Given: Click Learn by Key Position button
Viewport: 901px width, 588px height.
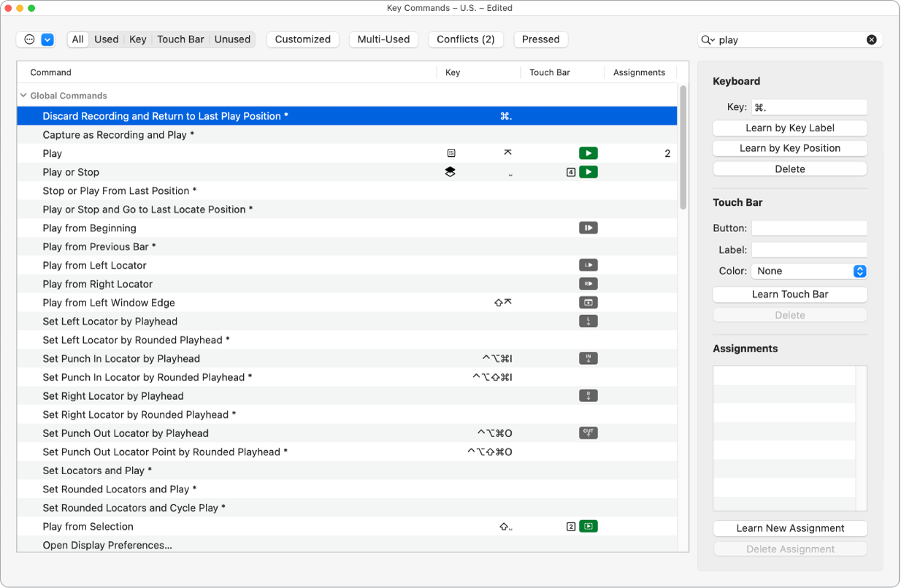Looking at the screenshot, I should pos(790,148).
